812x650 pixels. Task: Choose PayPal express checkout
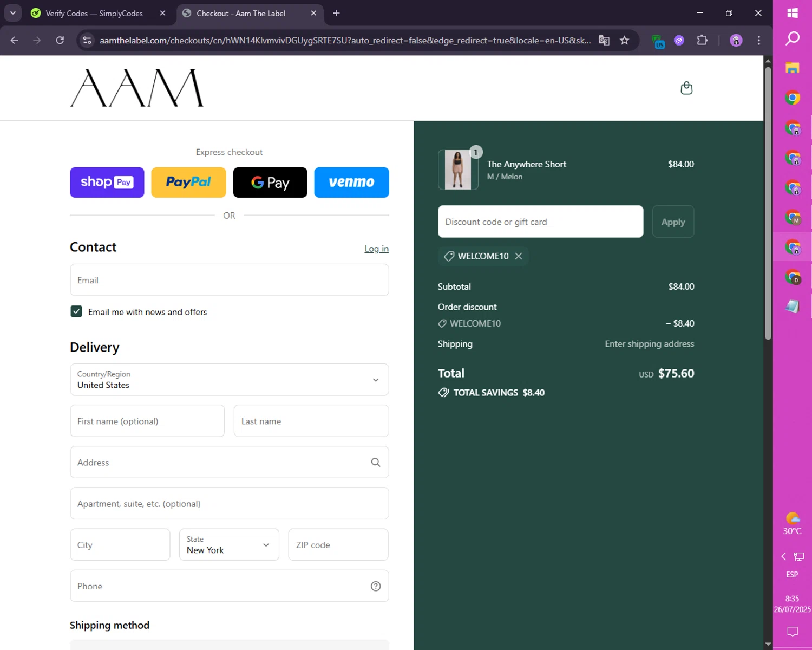tap(188, 183)
